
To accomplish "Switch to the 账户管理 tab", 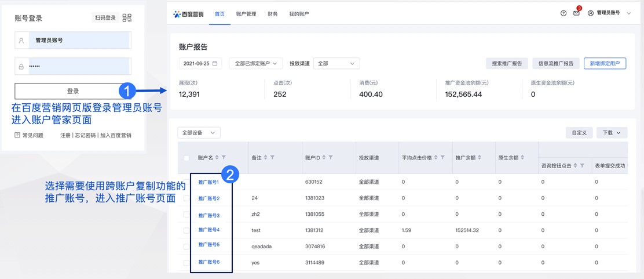I will click(246, 14).
